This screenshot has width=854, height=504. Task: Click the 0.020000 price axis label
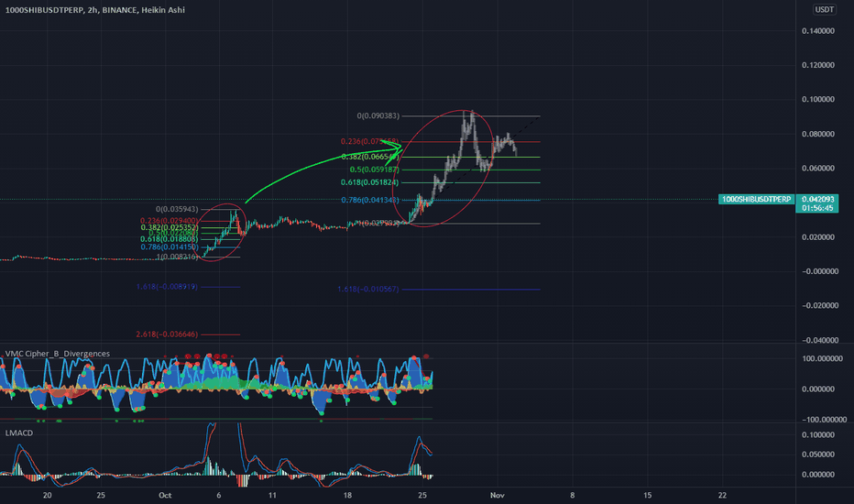(818, 237)
